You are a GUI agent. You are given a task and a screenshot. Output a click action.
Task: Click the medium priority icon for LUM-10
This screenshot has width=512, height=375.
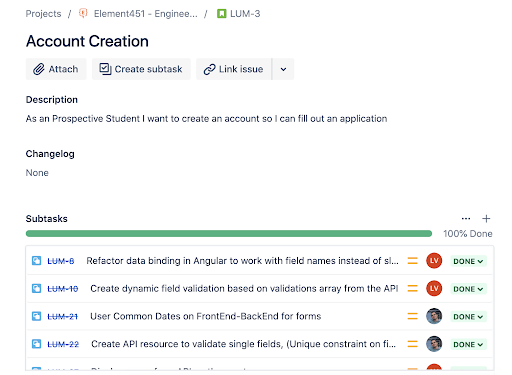412,288
